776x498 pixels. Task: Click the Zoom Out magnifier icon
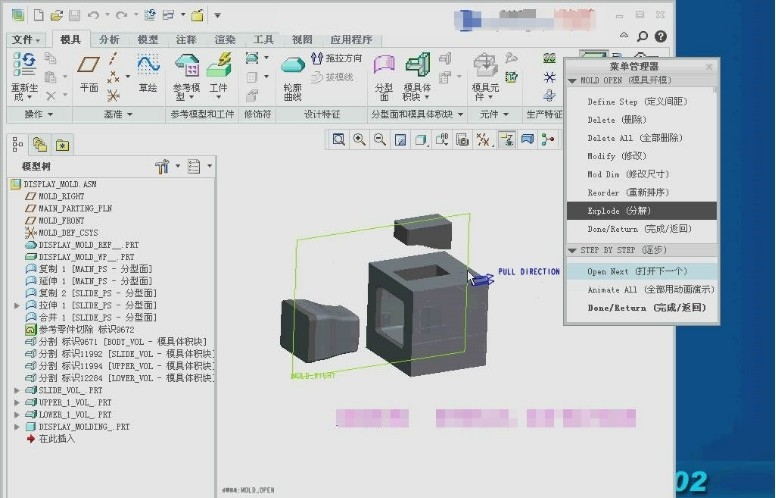380,140
